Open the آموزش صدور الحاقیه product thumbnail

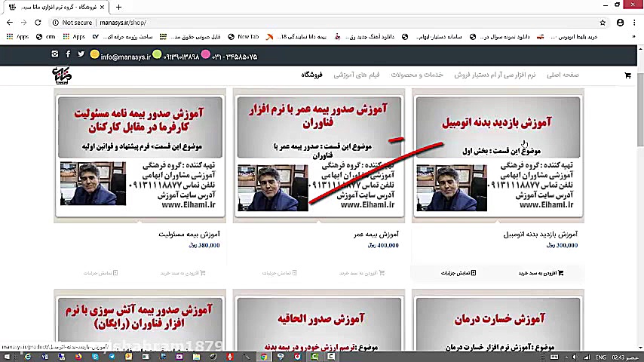tap(319, 321)
